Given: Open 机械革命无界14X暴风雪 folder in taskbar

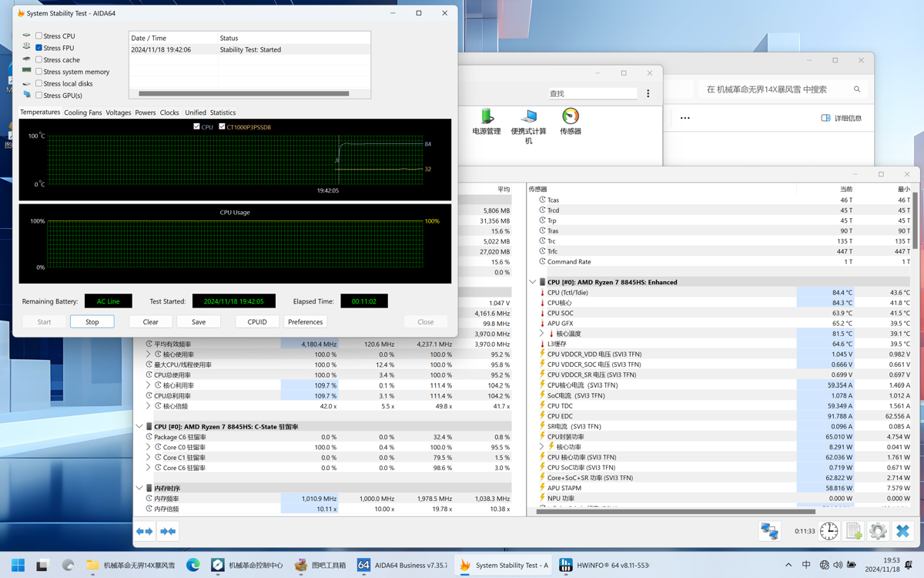Looking at the screenshot, I should pos(131,565).
